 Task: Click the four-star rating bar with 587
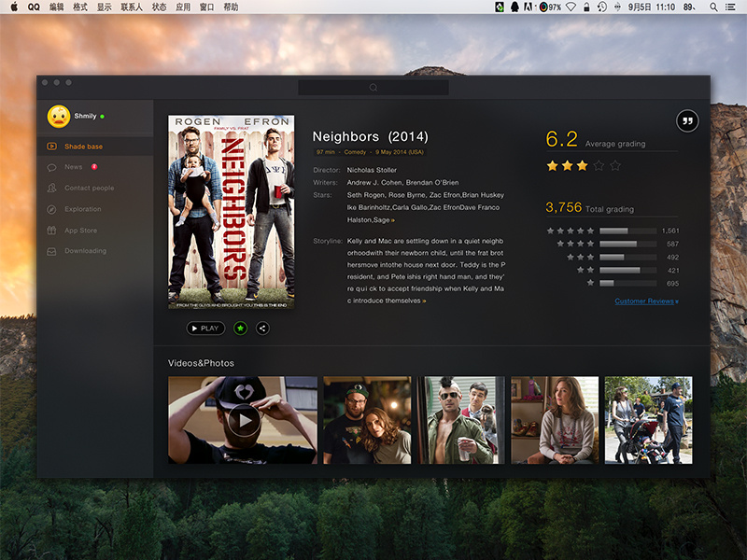[x=627, y=244]
